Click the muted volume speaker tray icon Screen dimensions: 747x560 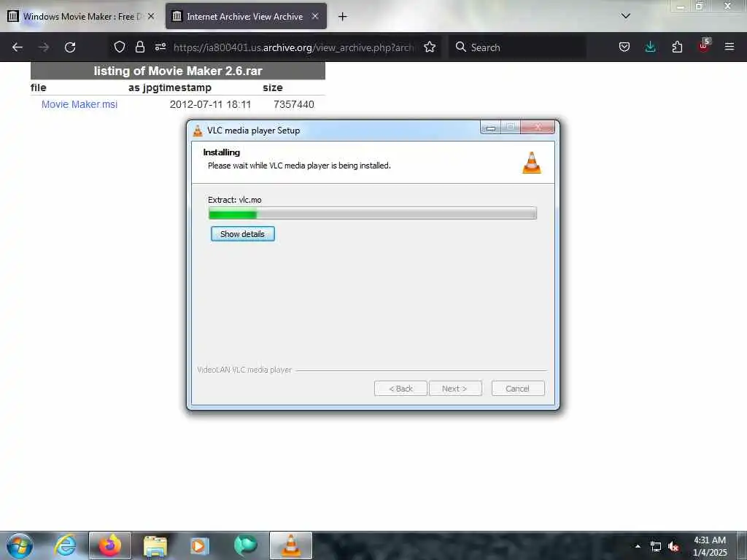tap(673, 547)
